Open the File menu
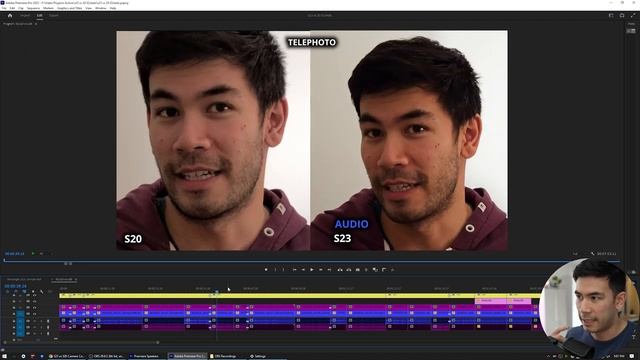Image resolution: width=640 pixels, height=360 pixels. tap(4, 8)
